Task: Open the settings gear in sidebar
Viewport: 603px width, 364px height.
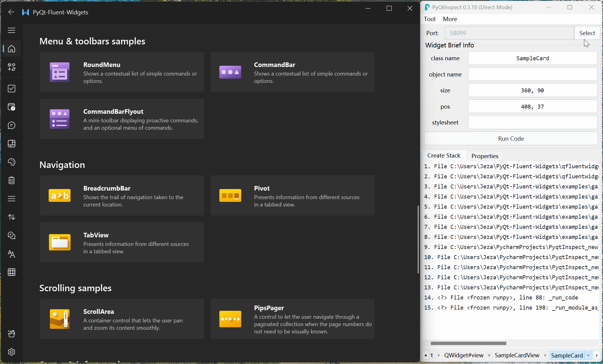Action: coord(12,352)
